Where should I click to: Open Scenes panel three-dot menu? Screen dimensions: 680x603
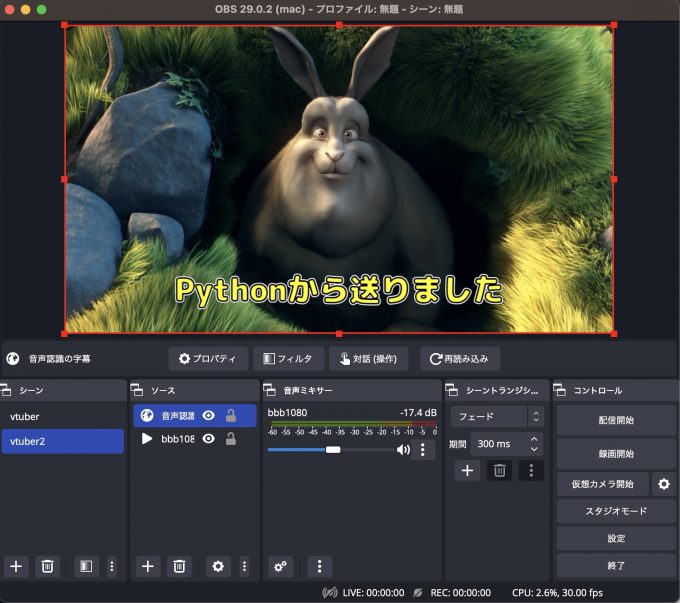pos(112,566)
